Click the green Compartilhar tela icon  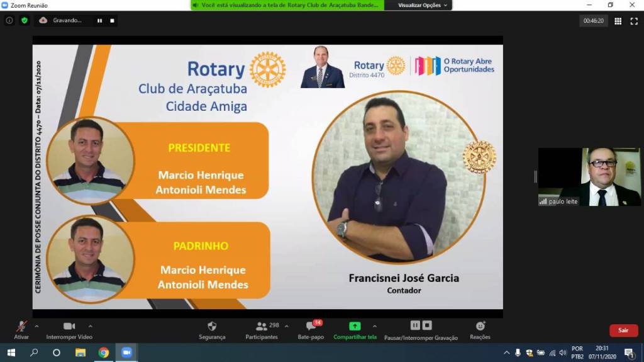(x=355, y=326)
